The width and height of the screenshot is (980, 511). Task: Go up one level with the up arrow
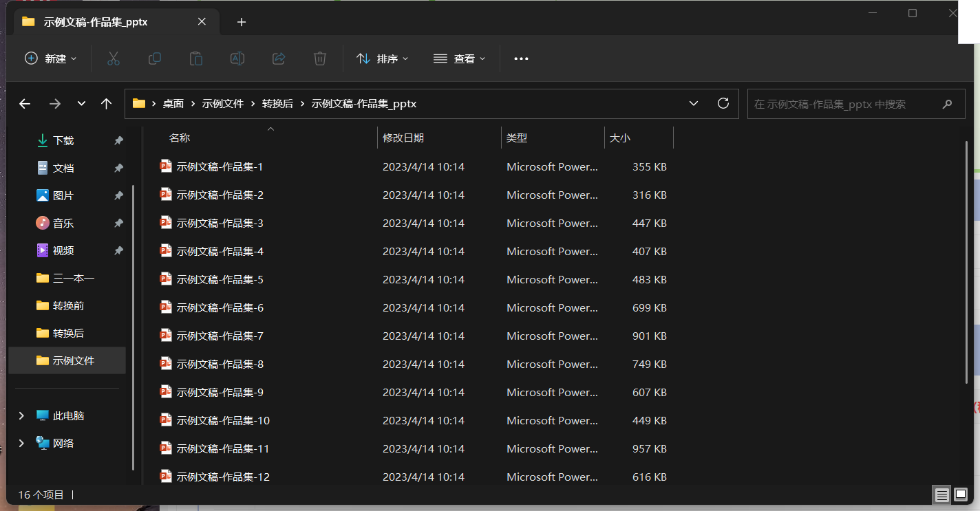[106, 103]
